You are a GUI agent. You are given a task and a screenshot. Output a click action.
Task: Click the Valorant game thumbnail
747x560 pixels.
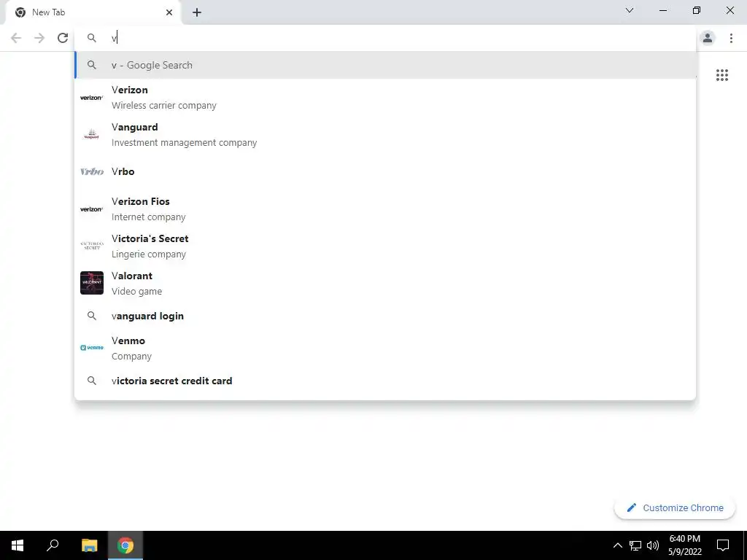[91, 283]
